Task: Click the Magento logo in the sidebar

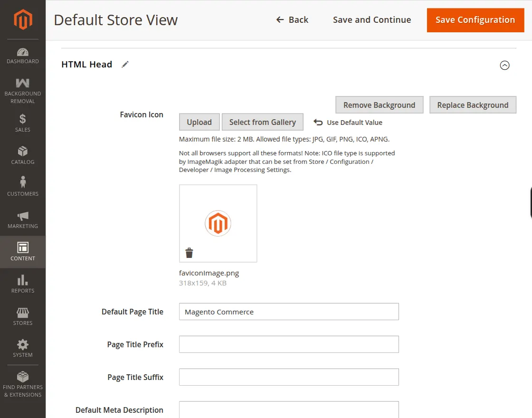Action: coord(22,19)
